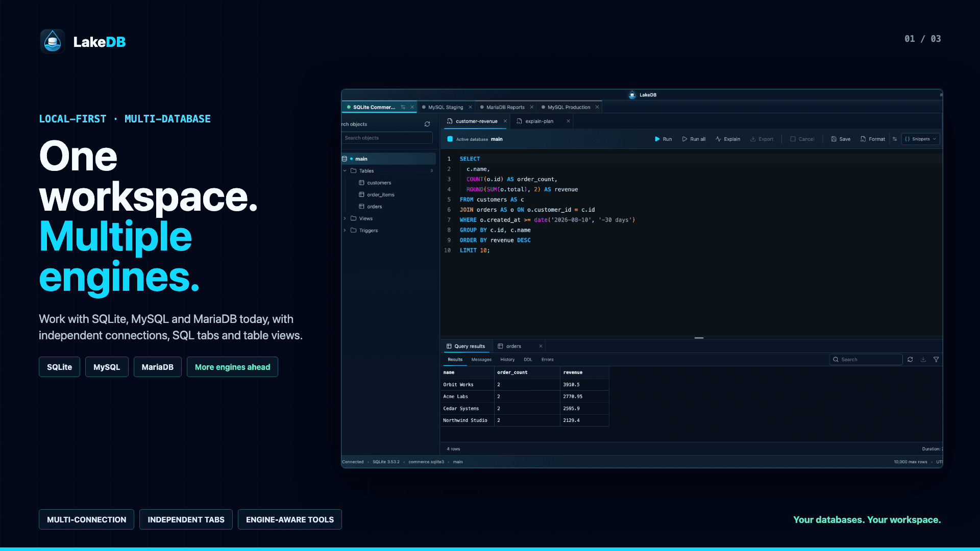
Task: Switch to the MySQL Production connection tab
Action: click(x=568, y=107)
